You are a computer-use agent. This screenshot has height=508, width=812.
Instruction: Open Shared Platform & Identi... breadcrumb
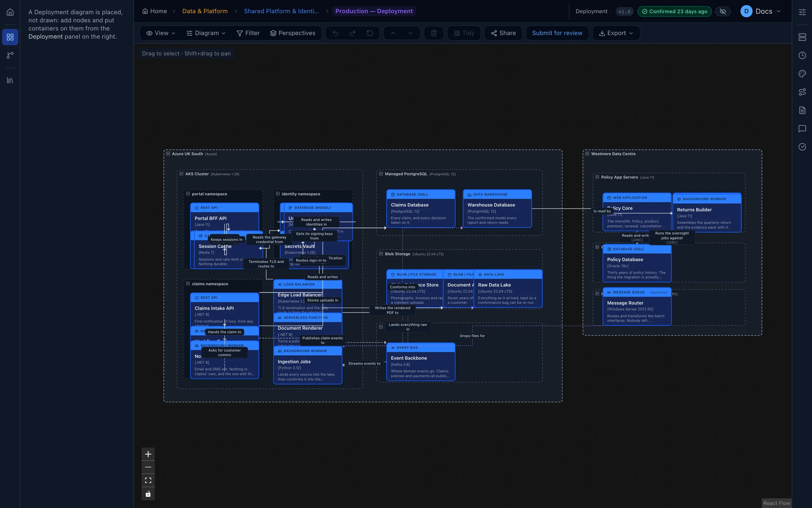tap(281, 11)
